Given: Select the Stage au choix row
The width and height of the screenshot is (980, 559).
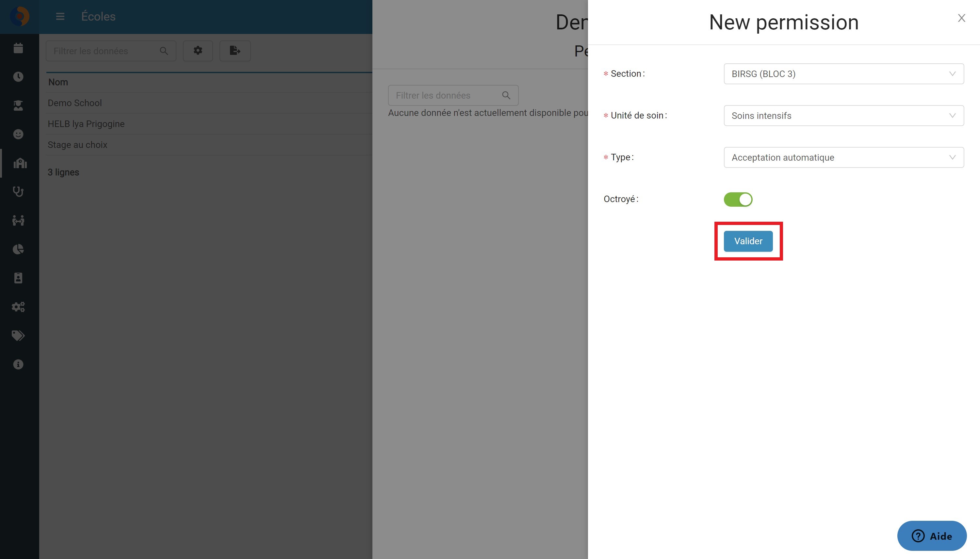Looking at the screenshot, I should [x=209, y=145].
